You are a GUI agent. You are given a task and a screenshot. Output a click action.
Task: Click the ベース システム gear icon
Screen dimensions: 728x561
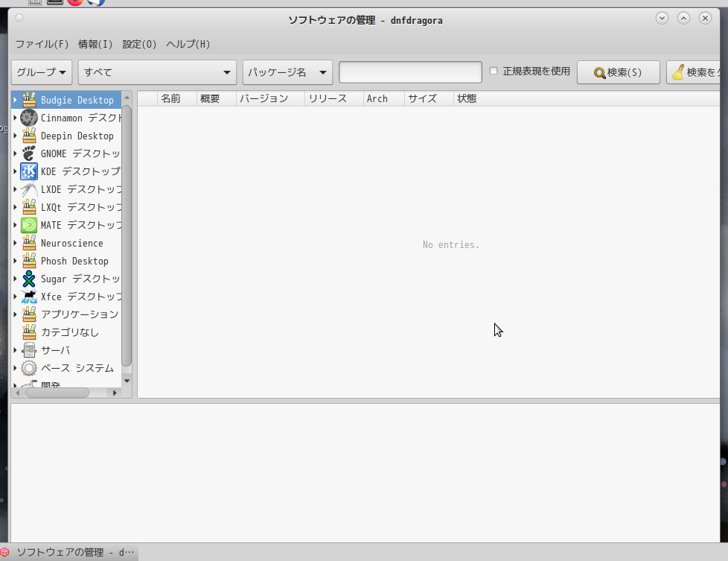pos(29,368)
